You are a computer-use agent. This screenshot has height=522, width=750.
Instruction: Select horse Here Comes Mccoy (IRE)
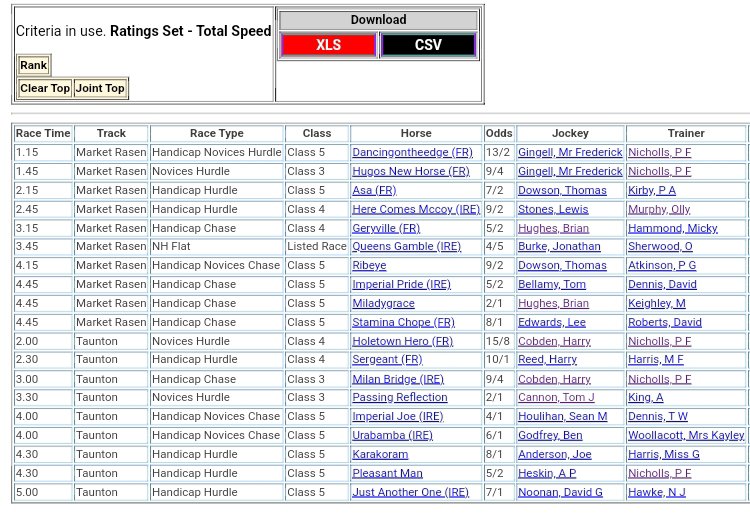[x=415, y=210]
